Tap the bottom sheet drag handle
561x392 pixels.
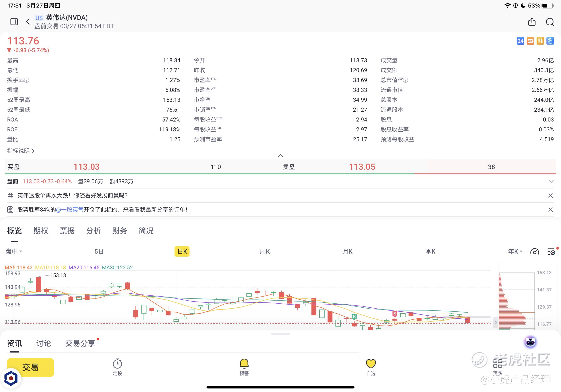tap(280, 333)
